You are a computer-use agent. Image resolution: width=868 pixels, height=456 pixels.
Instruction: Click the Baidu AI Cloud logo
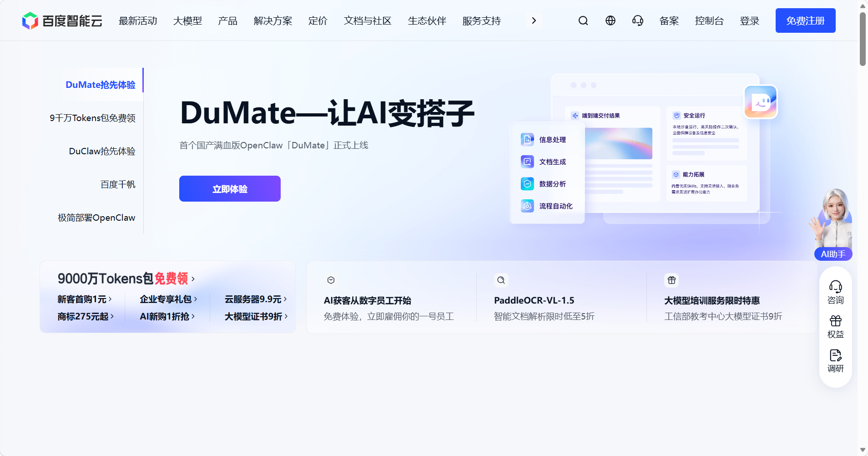62,21
